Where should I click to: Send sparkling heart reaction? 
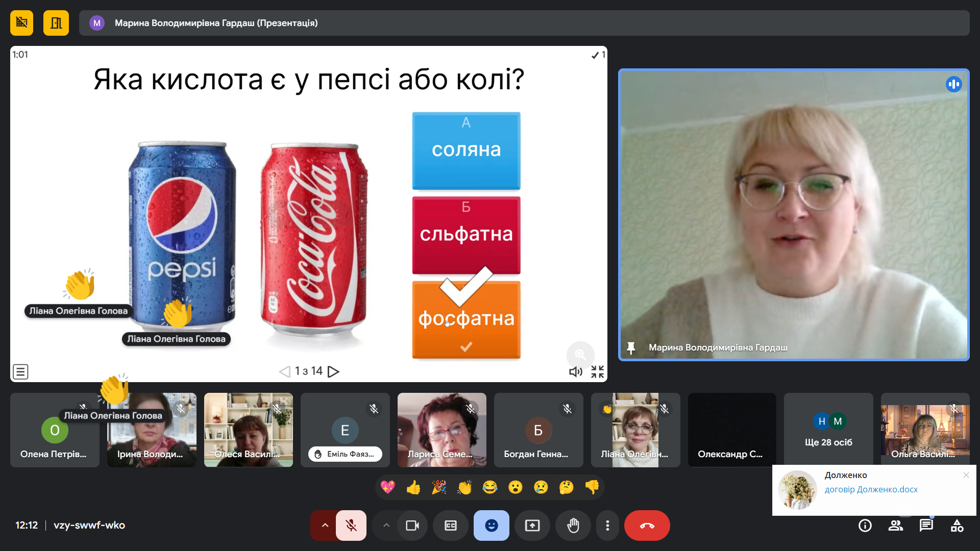tap(388, 487)
